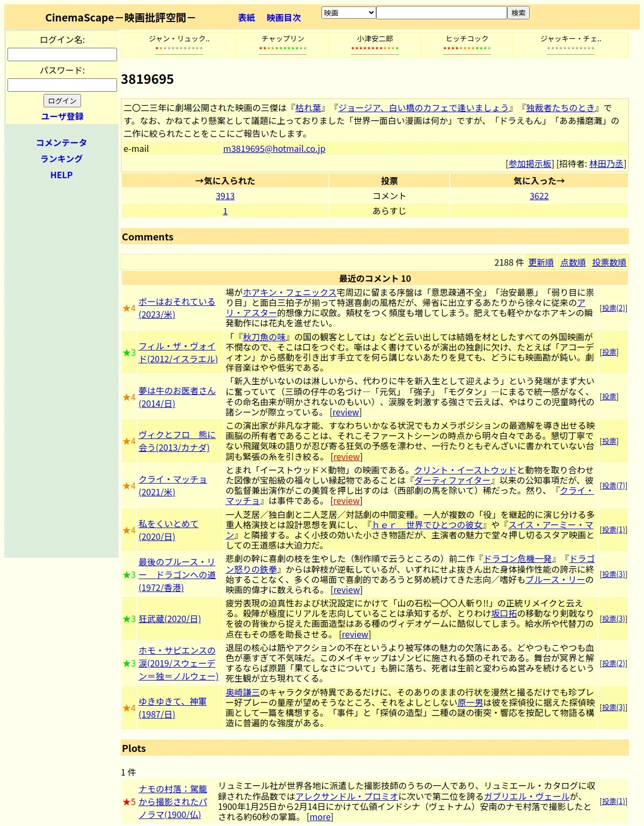Viewport: 644px width, 826px height.
Task: Open 夢は牛のお医者さん movie page
Action: pos(177,397)
